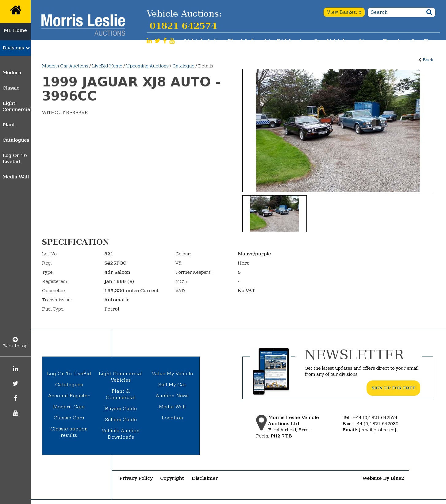Open Light Commercial Vehicles footer link
Viewport: 446px width, 504px height.
click(121, 377)
